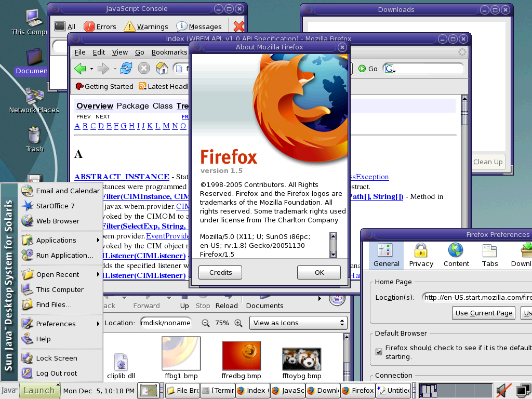Open the View as Icons dropdown
This screenshot has height=399, width=532.
tap(298, 323)
